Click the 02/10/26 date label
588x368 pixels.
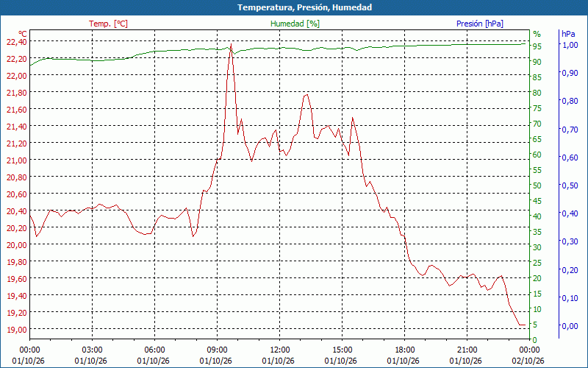(x=528, y=361)
